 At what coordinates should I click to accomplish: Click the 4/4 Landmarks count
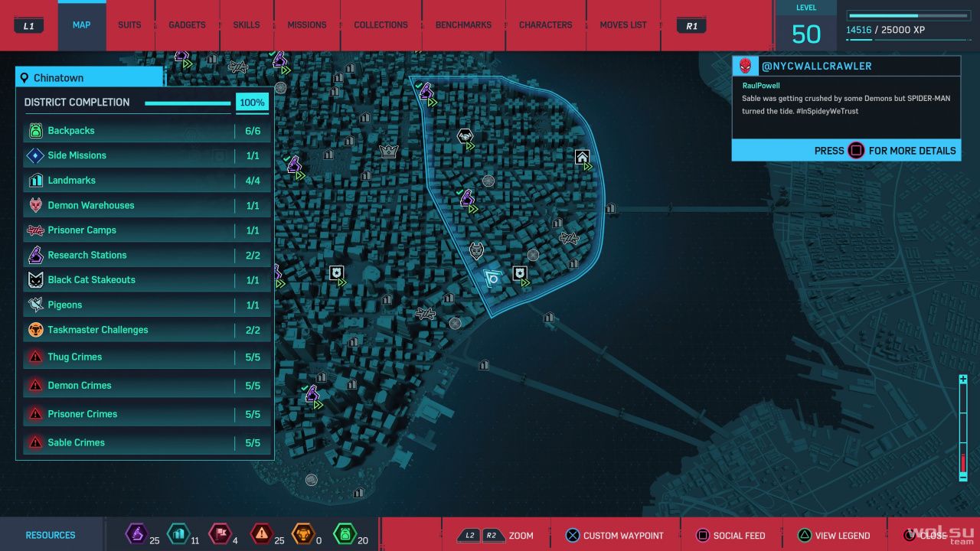coord(253,181)
